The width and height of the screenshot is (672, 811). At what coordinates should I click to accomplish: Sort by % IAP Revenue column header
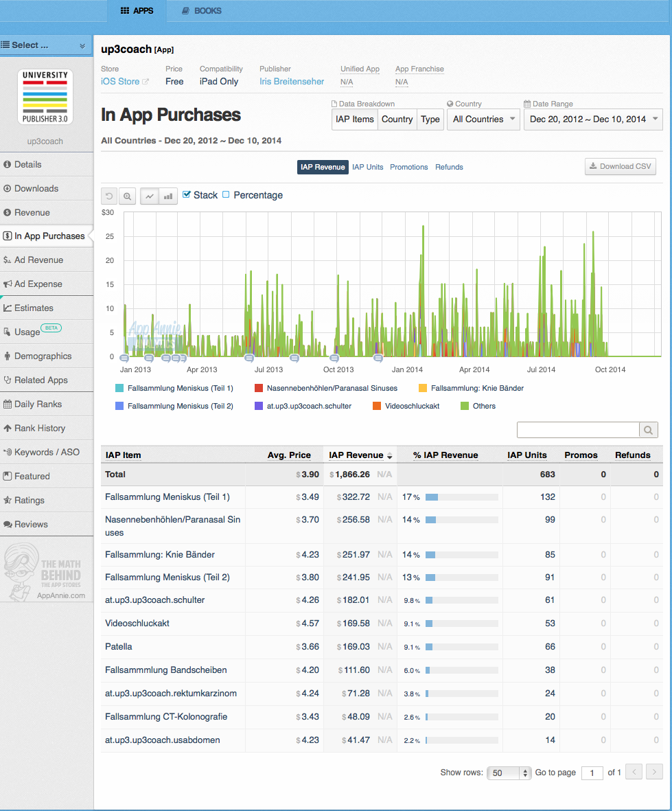pyautogui.click(x=445, y=455)
